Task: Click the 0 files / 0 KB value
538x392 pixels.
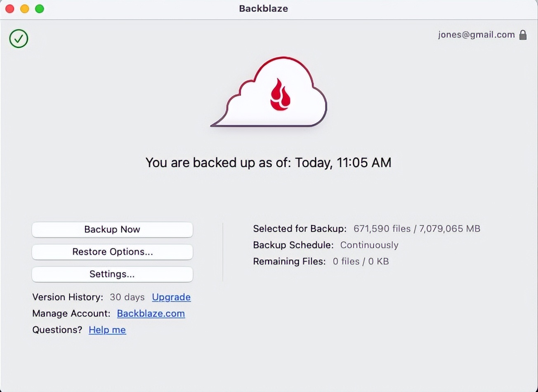Action: [361, 262]
